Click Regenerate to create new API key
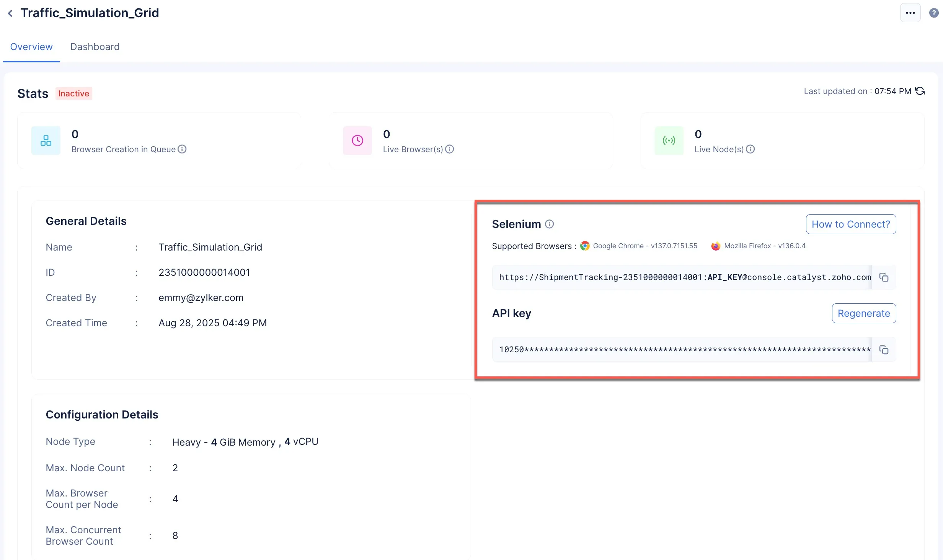Screen dimensions: 943x560 point(863,313)
